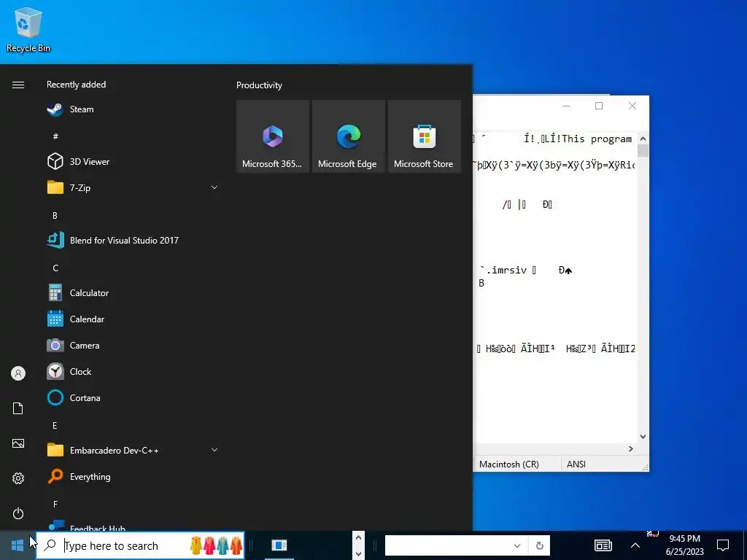Launch the Everything search app
747x560 pixels.
[132, 476]
